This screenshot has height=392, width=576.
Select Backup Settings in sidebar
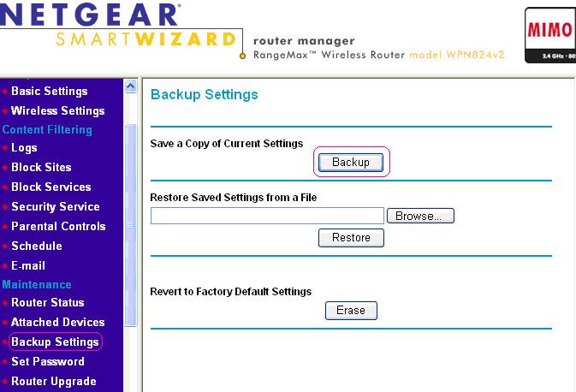pyautogui.click(x=55, y=342)
